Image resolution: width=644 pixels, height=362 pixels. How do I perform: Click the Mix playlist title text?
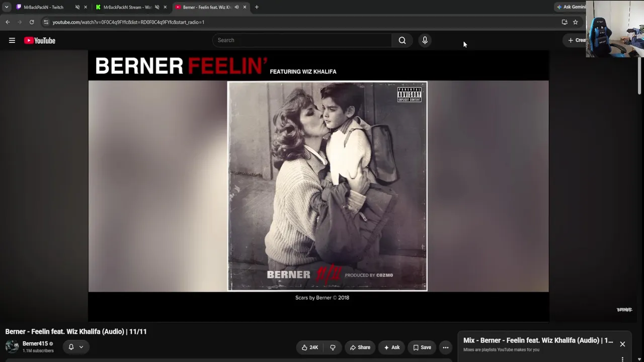click(x=538, y=340)
